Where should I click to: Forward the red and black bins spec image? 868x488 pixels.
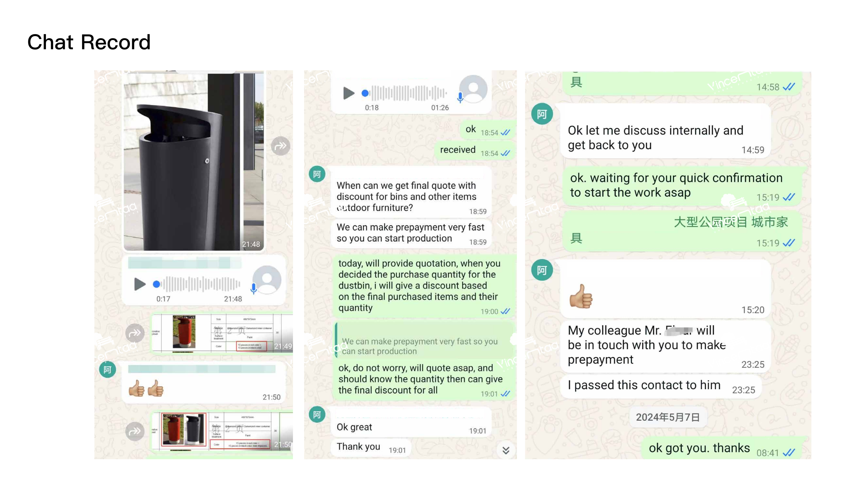click(135, 431)
